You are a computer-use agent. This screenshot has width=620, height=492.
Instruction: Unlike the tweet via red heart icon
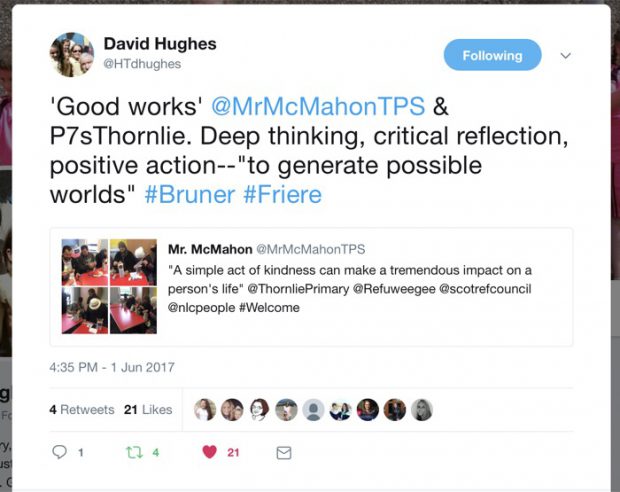coord(210,452)
